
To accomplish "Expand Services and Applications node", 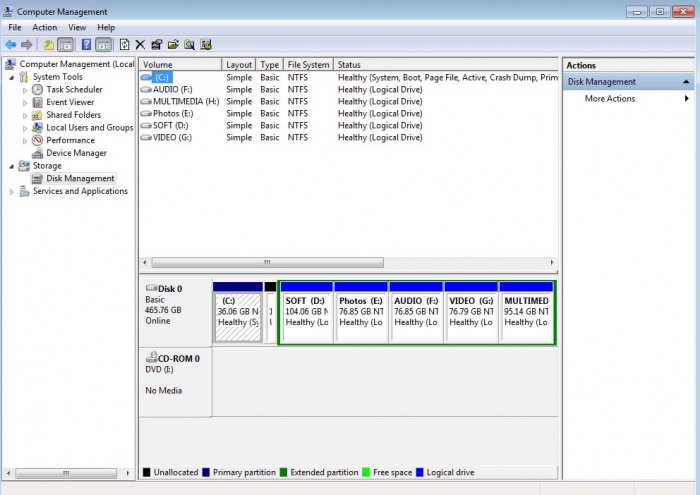I will pyautogui.click(x=12, y=192).
